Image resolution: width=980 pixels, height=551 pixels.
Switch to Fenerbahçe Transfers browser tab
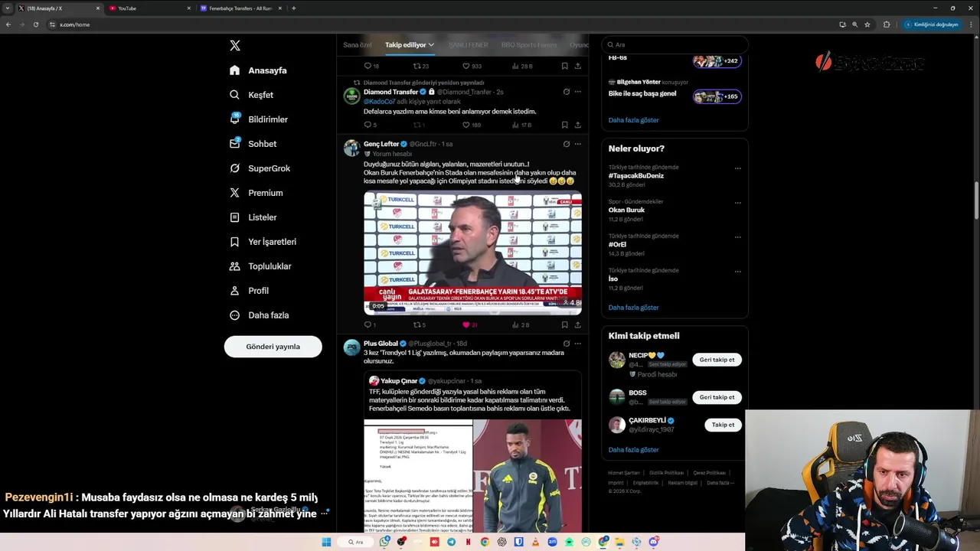click(240, 8)
